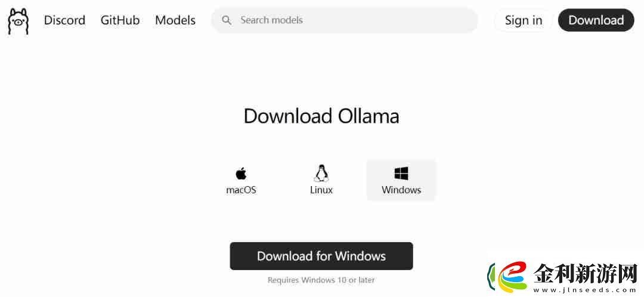
Task: Click the Requires Windows 10 or later note
Action: (321, 280)
